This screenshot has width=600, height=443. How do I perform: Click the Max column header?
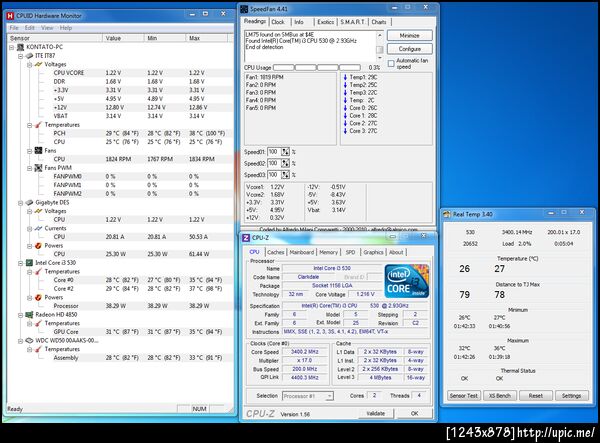click(x=206, y=38)
